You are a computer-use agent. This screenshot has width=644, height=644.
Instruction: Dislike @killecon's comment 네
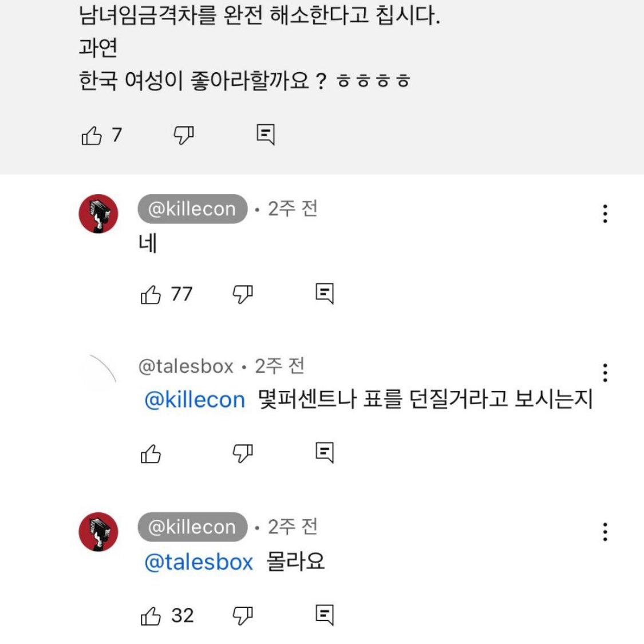pos(243,294)
